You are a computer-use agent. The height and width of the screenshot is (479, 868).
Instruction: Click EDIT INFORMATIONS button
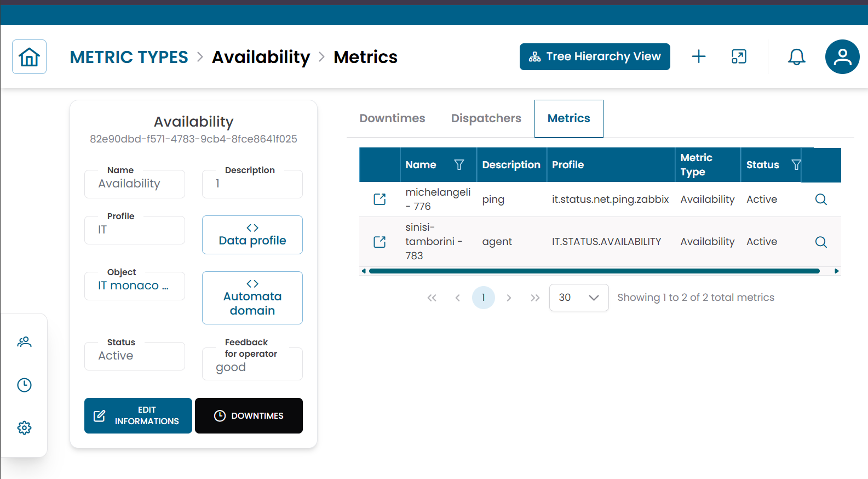click(138, 415)
